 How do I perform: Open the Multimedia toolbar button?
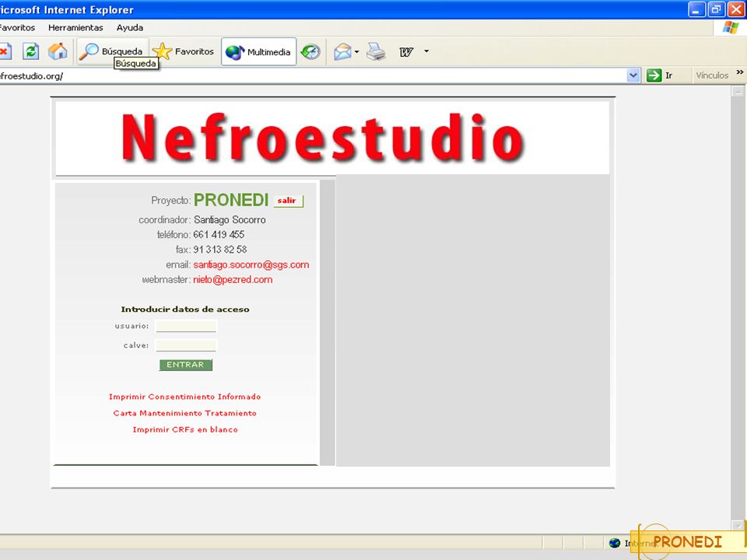(x=258, y=51)
